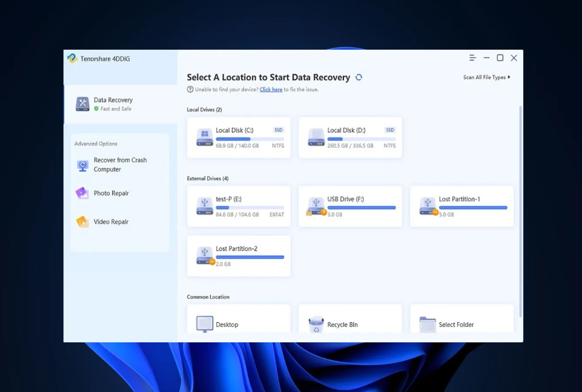Click the "Advanced Options" label
The image size is (582, 392).
pos(96,144)
